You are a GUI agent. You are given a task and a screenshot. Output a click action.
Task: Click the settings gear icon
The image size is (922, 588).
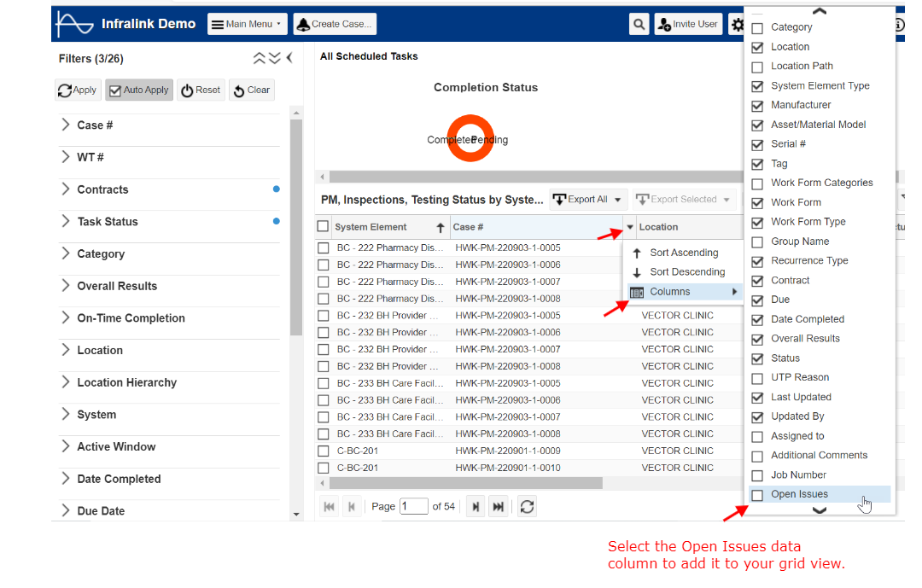pos(737,25)
